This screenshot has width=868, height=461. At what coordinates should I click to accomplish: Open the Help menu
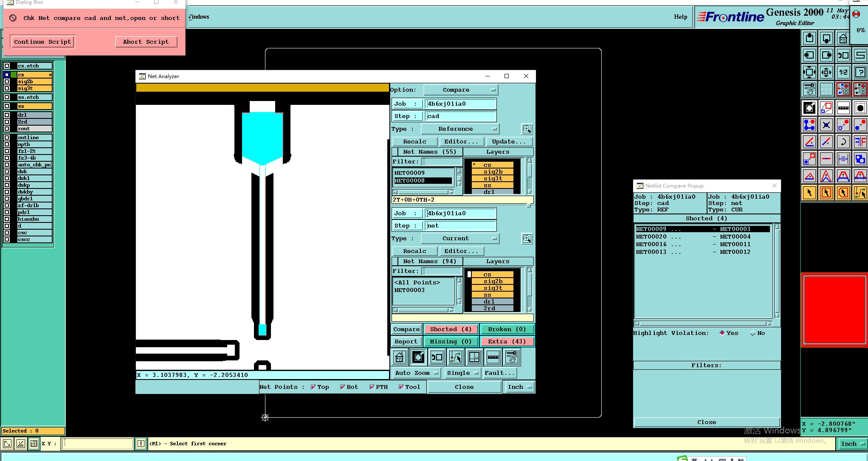coord(680,17)
